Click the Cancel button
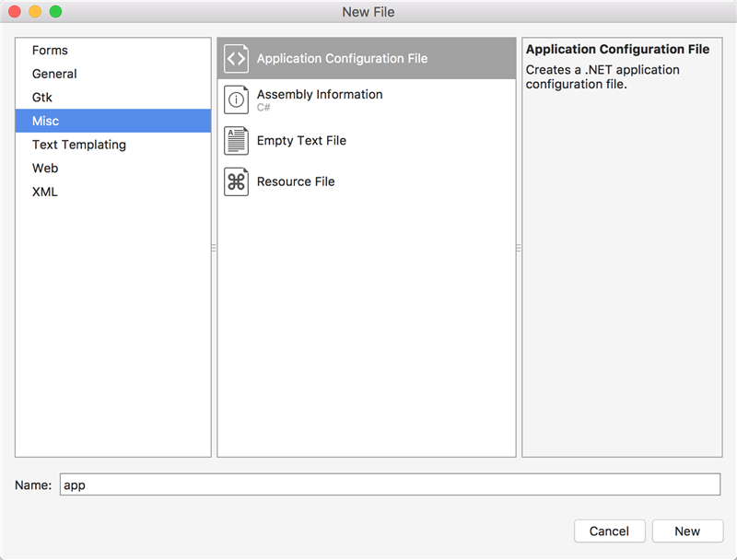 coord(609,531)
